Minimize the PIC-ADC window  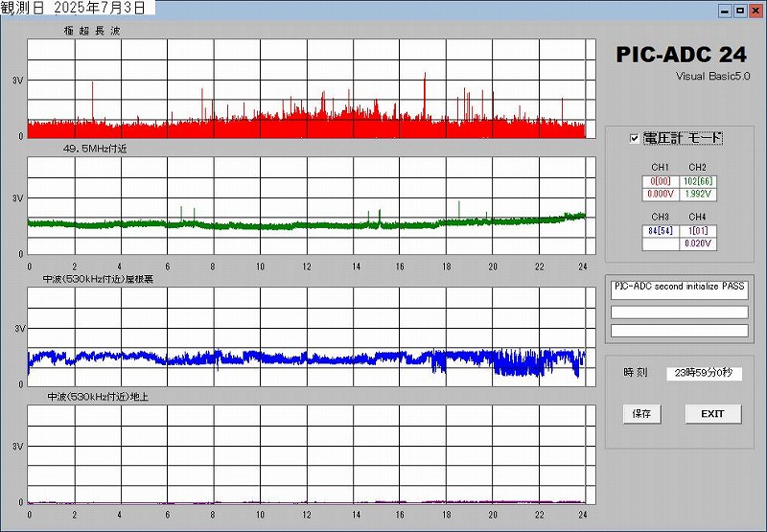point(726,11)
